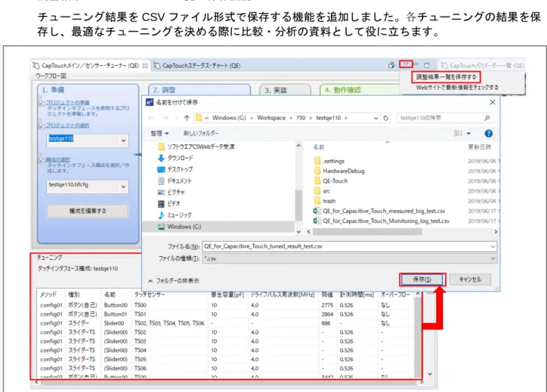Open workflow step '2. 調整' tab
The height and width of the screenshot is (392, 547).
(x=199, y=90)
